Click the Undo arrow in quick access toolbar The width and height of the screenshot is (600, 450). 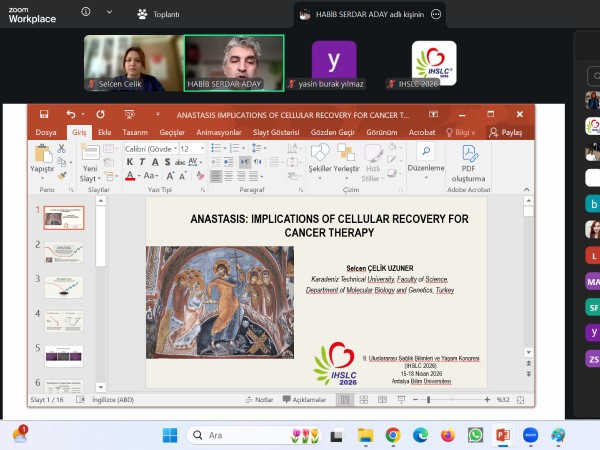click(70, 115)
